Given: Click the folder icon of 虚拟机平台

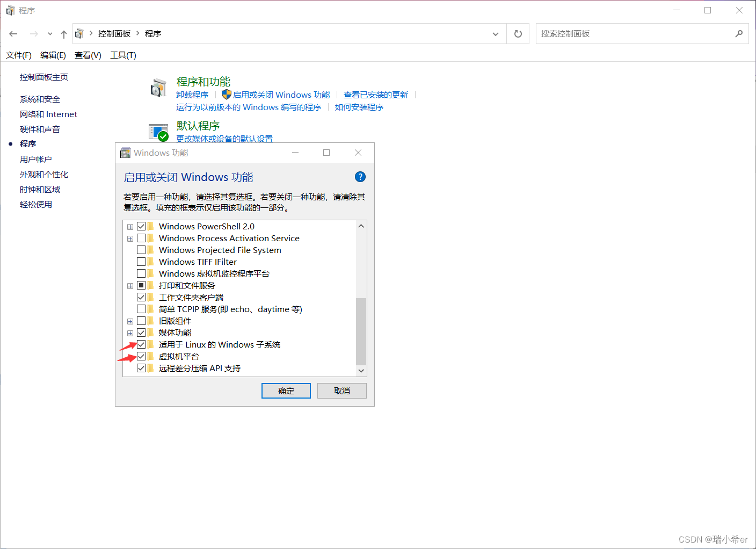Looking at the screenshot, I should tap(151, 356).
